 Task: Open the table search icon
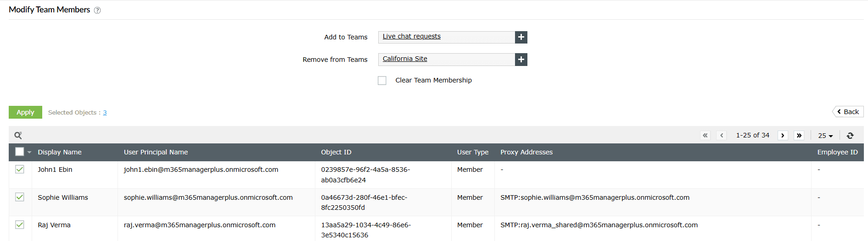(18, 135)
